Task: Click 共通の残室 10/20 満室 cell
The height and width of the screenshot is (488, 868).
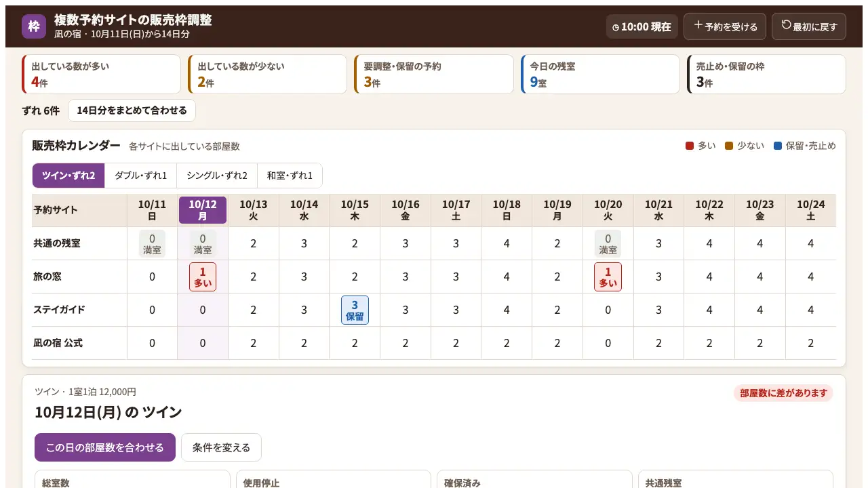Action: (608, 243)
